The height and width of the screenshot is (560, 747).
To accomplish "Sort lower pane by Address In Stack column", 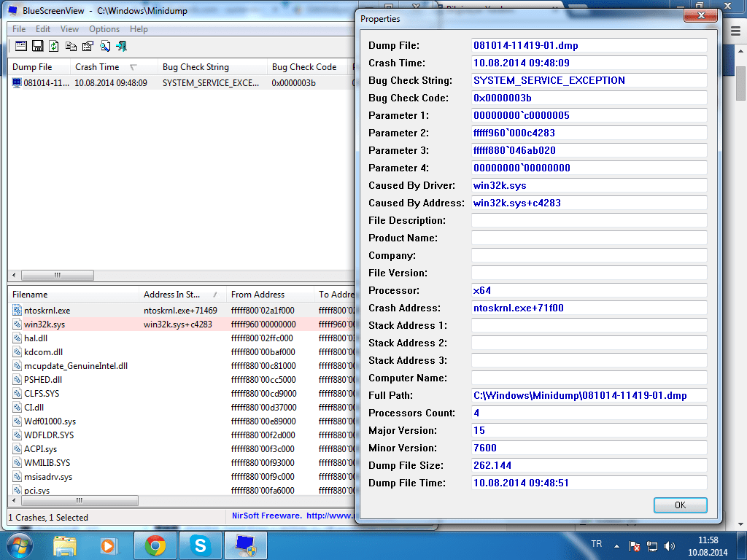I will (x=182, y=295).
